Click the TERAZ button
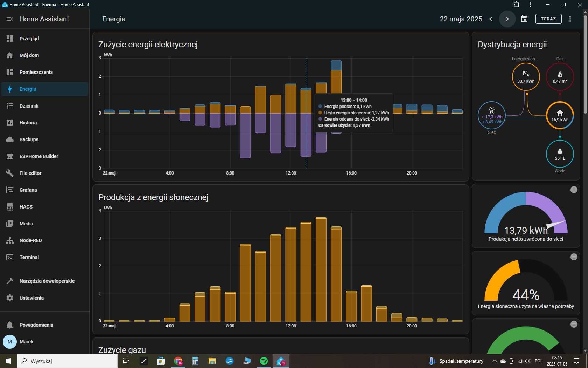This screenshot has width=588, height=368. 548,19
